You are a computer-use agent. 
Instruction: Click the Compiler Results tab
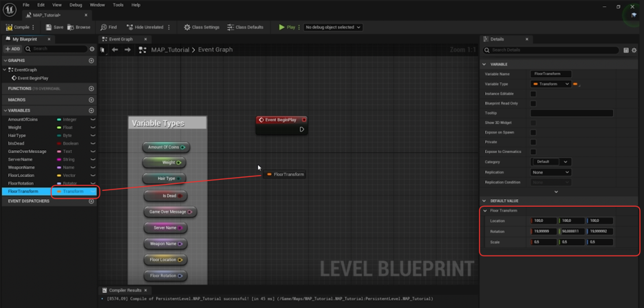(125, 290)
